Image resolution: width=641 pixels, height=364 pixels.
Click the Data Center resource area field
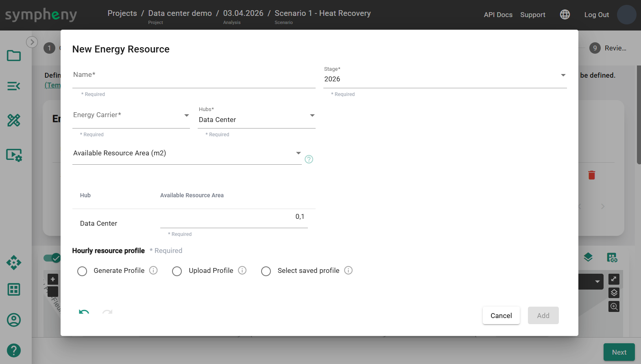(234, 219)
